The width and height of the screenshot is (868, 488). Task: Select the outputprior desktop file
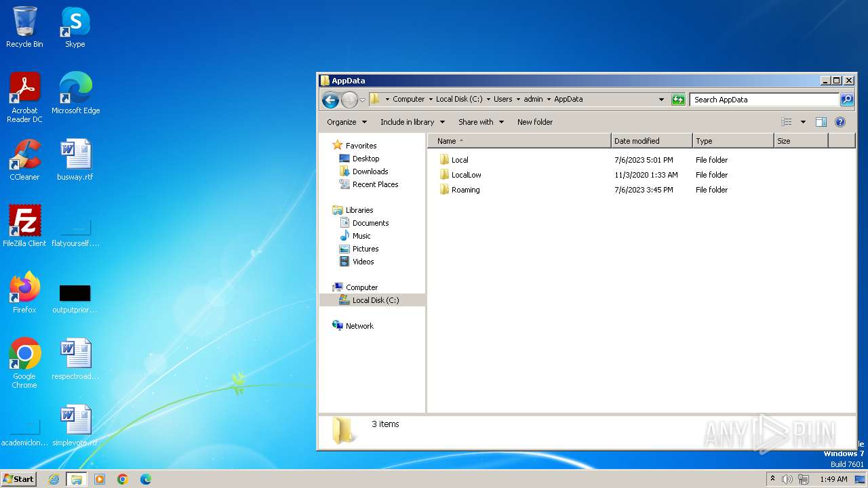point(75,298)
